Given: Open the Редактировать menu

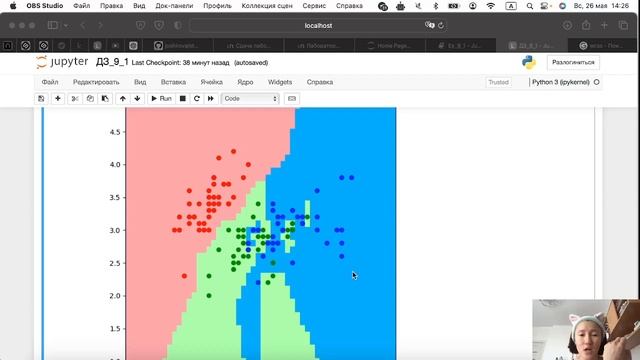Looking at the screenshot, I should point(96,82).
